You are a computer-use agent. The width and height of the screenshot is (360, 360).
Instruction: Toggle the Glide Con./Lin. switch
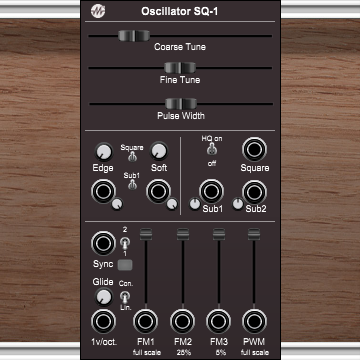(125, 296)
